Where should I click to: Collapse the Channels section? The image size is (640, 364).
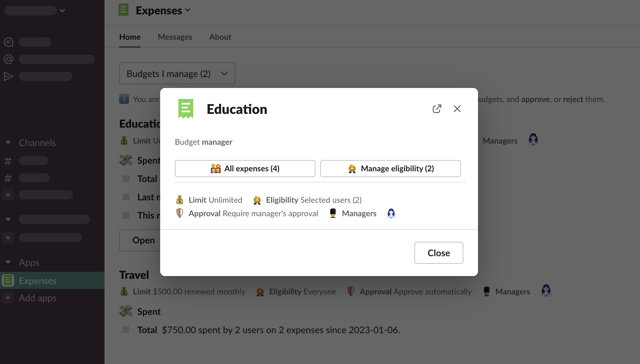click(x=8, y=143)
